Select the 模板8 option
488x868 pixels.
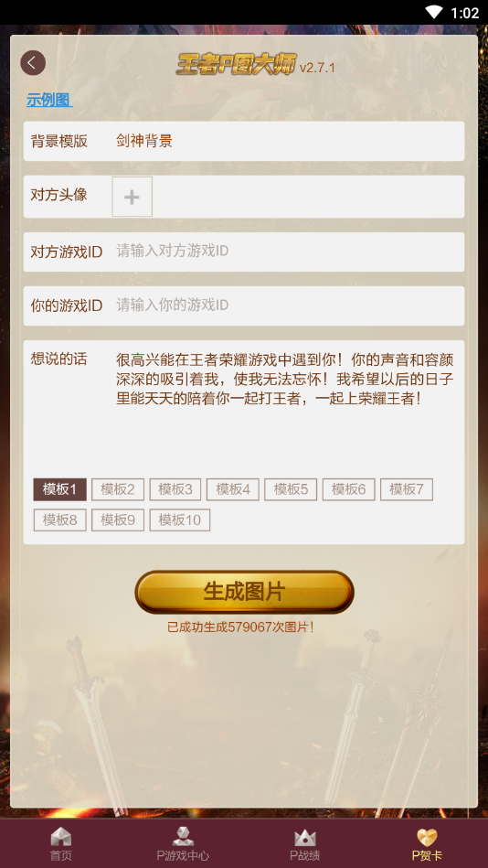(59, 520)
